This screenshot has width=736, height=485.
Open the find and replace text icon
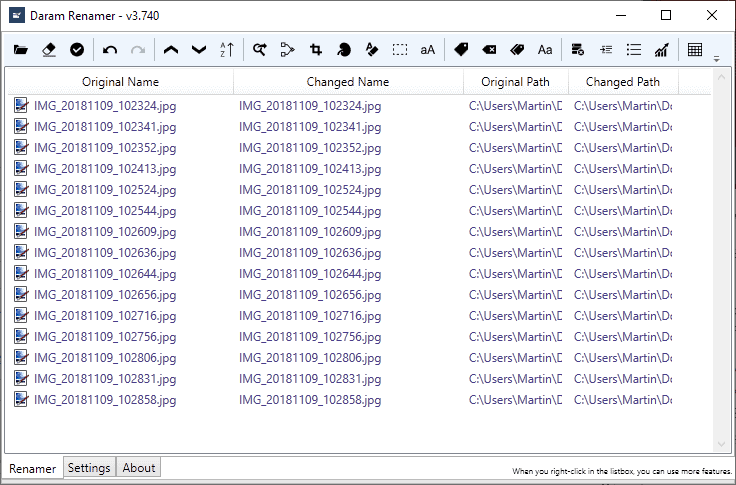pos(260,49)
